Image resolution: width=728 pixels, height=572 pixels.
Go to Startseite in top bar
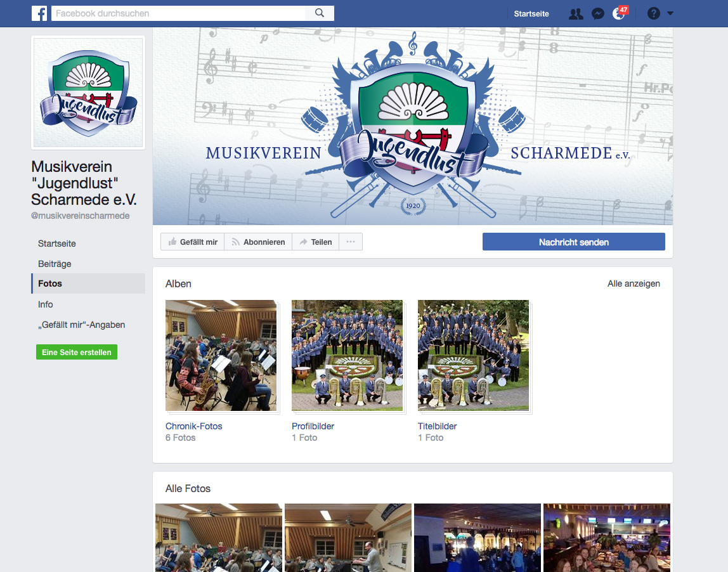531,14
